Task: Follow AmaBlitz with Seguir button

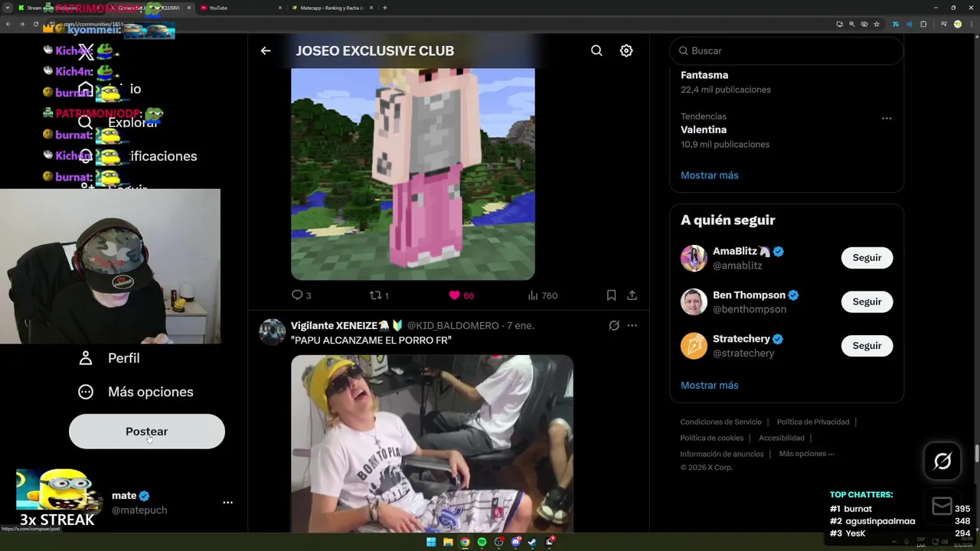Action: (x=867, y=258)
